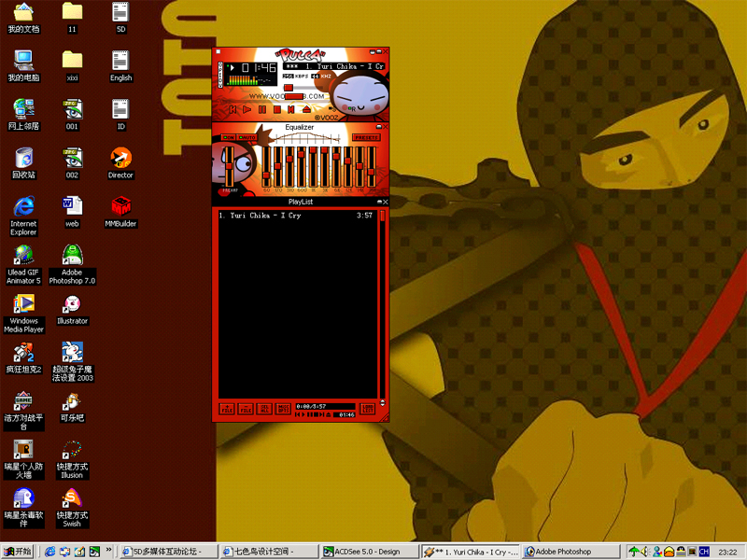Select Ulead GIF Animator 5 desktop icon
The height and width of the screenshot is (560, 747).
(23, 265)
